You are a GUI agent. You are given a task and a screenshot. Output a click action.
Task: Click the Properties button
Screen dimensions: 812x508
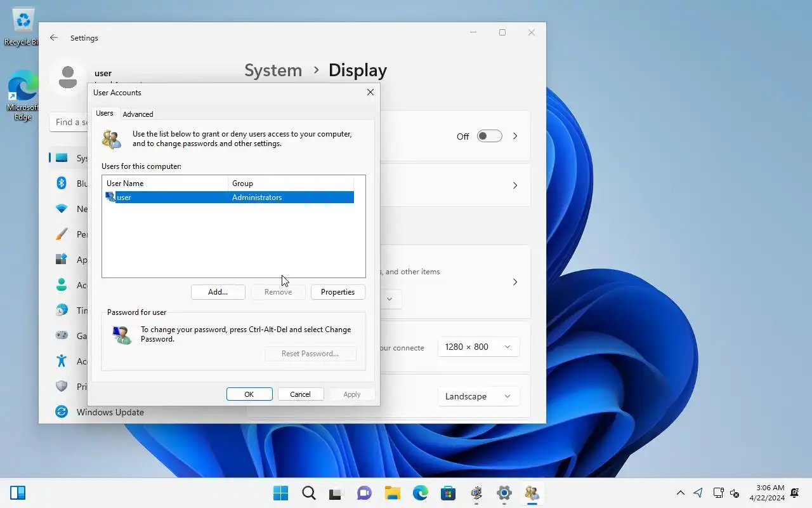click(x=337, y=292)
